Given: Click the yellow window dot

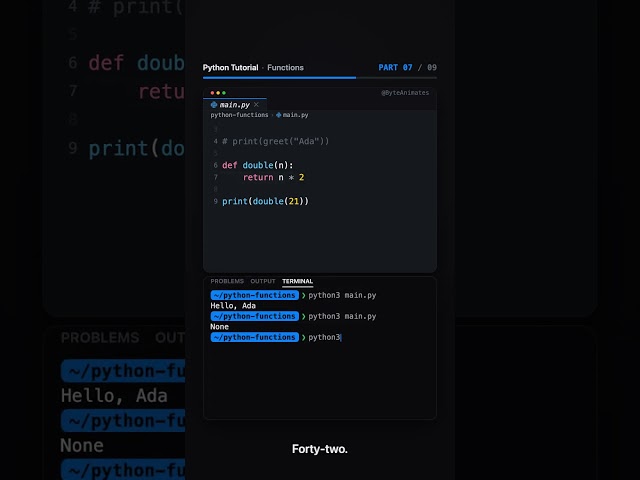Looking at the screenshot, I should (x=218, y=93).
